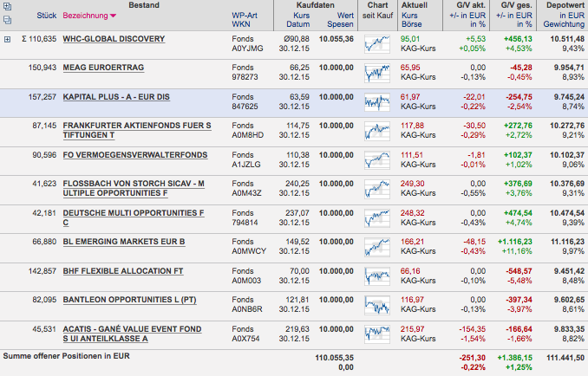The image size is (588, 376).
Task: Open DEUTSCHE MULTI OPPORTUNITIES FC link
Action: 134,217
